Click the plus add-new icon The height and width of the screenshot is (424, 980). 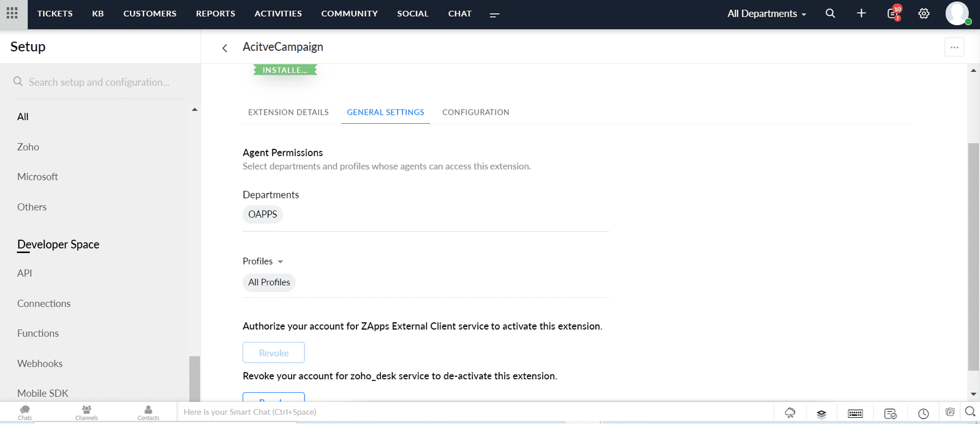(x=861, y=13)
